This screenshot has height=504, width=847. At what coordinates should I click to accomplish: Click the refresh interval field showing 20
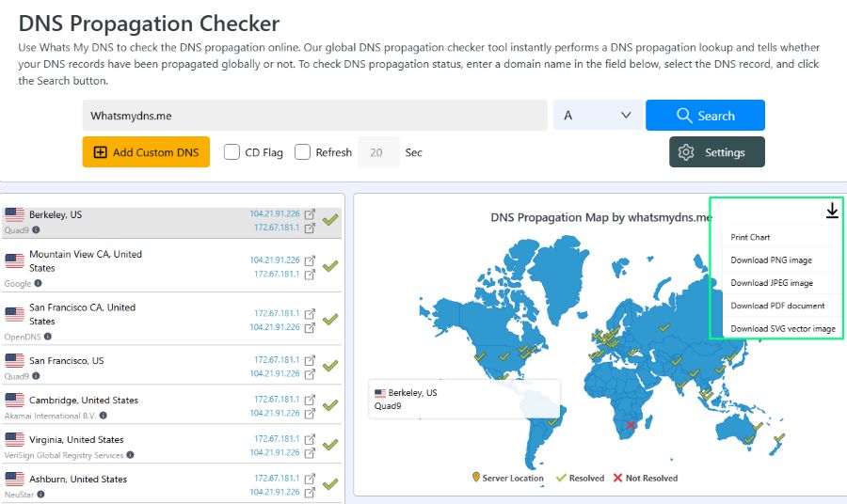378,152
